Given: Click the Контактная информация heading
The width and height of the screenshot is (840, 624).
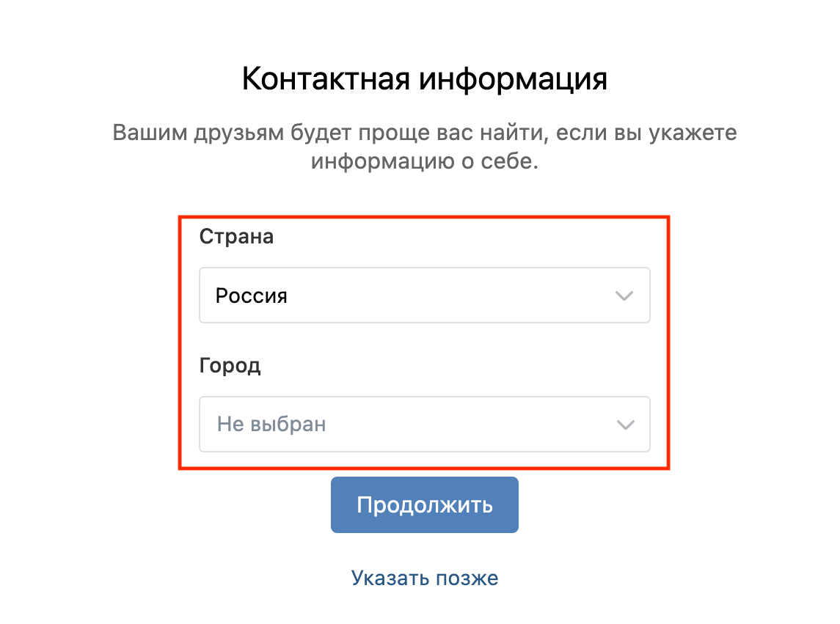Looking at the screenshot, I should point(424,78).
